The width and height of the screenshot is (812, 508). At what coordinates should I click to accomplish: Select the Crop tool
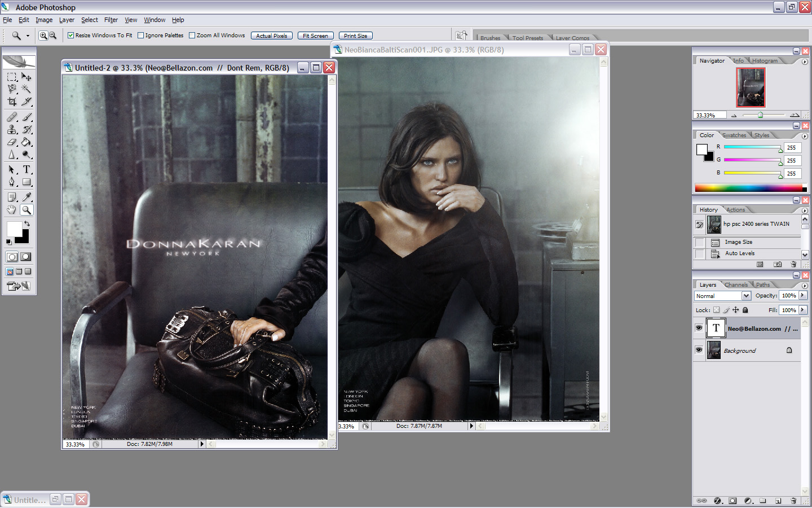pos(12,102)
